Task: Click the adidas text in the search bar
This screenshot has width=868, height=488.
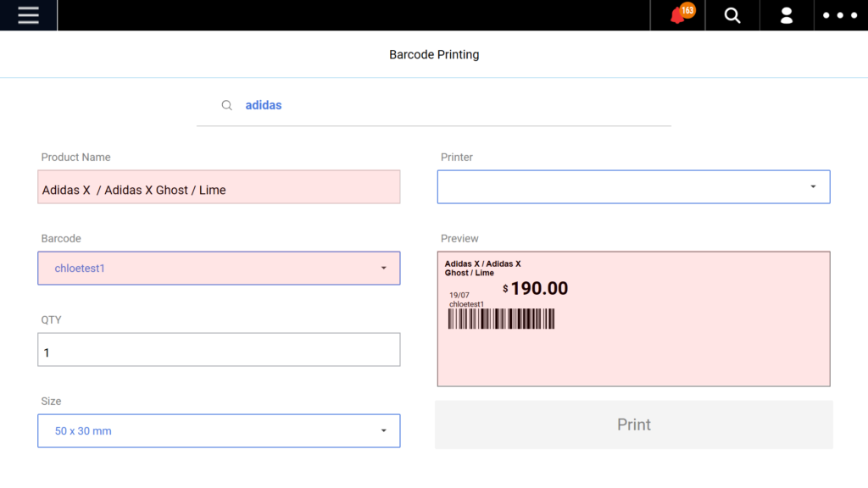Action: pos(264,104)
